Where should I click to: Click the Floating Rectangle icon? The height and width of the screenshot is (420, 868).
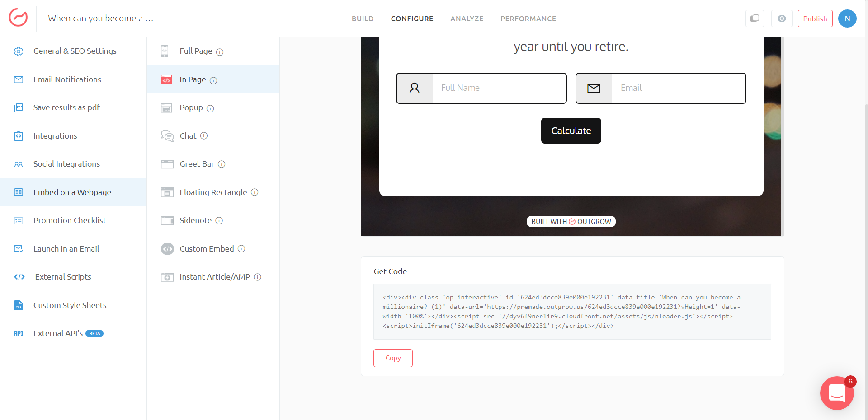pos(167,192)
